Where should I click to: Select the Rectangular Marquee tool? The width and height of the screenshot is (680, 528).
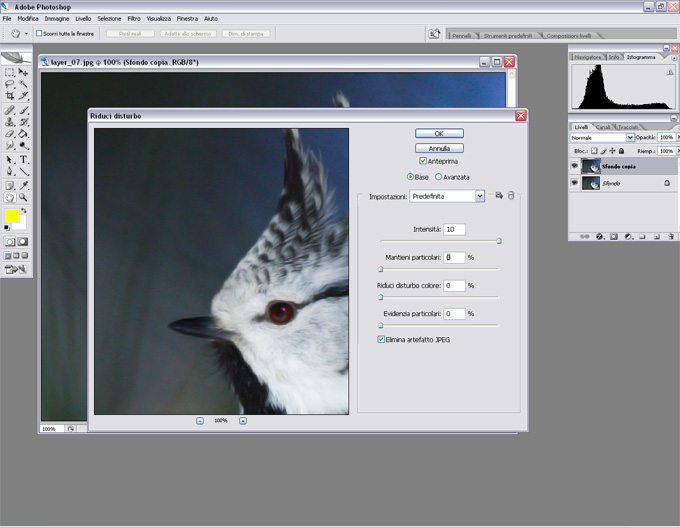(10, 72)
